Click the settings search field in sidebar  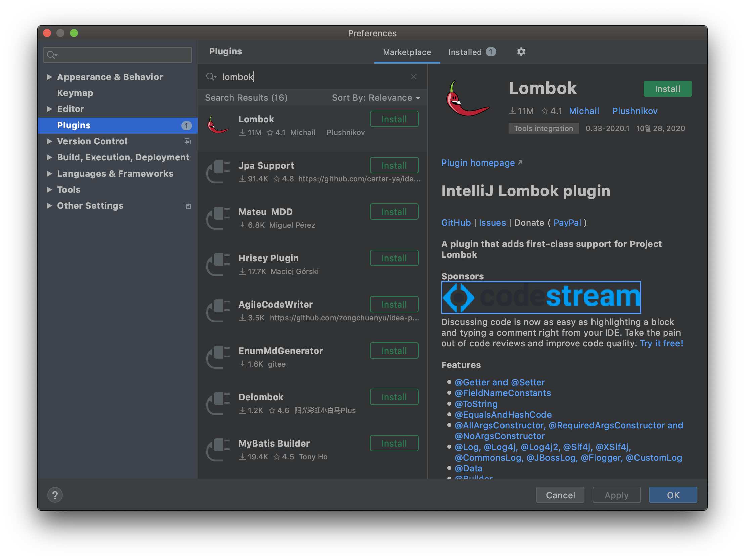(x=118, y=55)
